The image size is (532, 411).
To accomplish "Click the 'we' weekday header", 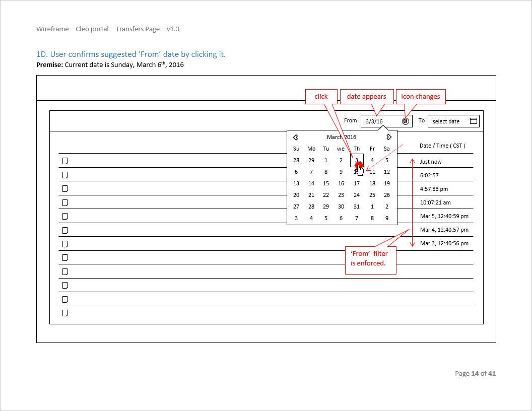I will [341, 149].
